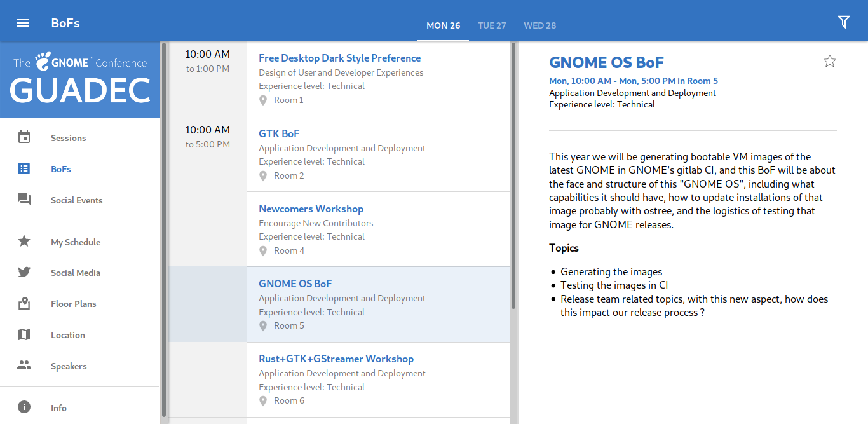Click the GUADEC conference logo banner
The height and width of the screenshot is (424, 868).
[x=80, y=79]
